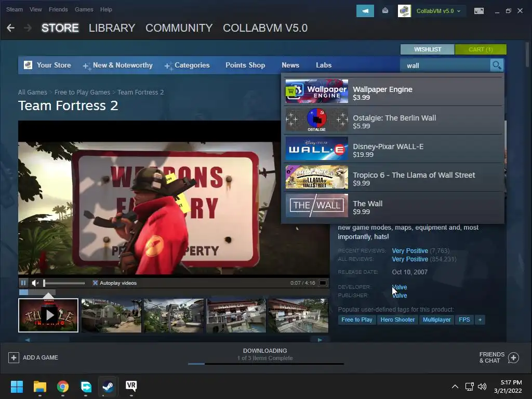Open the Hero Shooter tag

coord(397,320)
